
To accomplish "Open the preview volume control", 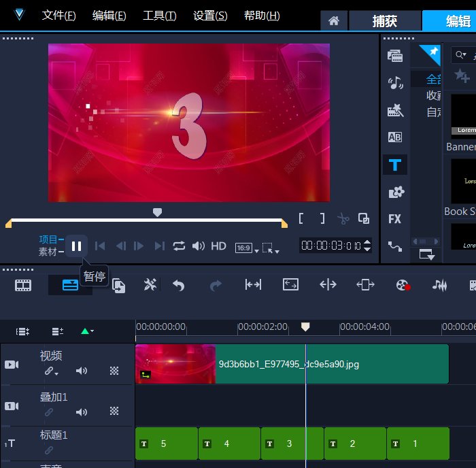I will point(199,246).
